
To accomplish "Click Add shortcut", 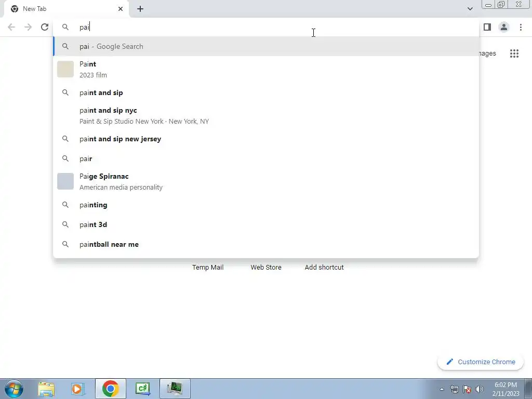I will [x=324, y=268].
